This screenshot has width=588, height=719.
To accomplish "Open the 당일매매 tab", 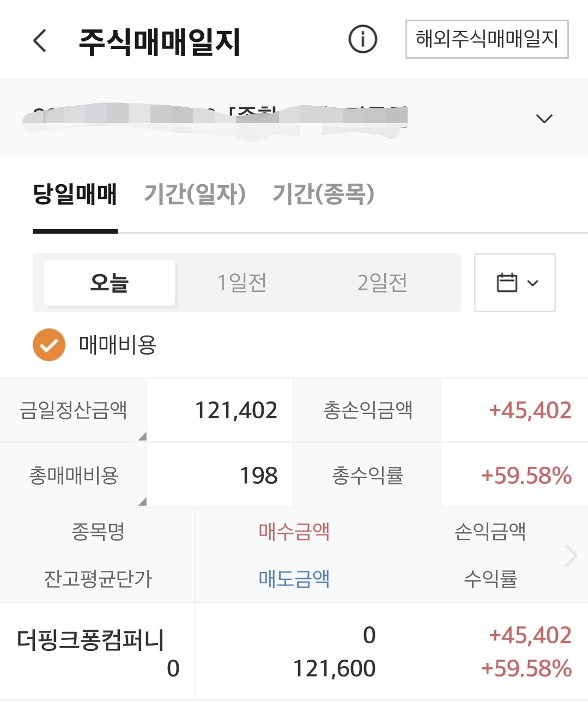I will tap(75, 193).
